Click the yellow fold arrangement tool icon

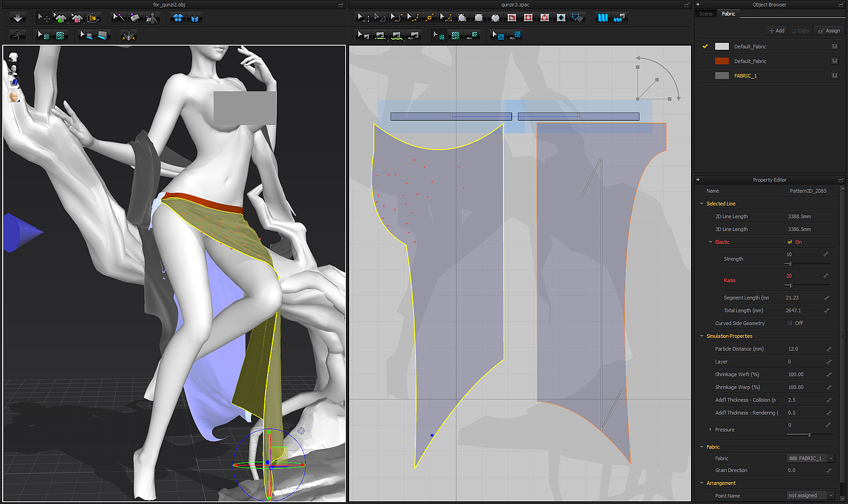click(93, 18)
